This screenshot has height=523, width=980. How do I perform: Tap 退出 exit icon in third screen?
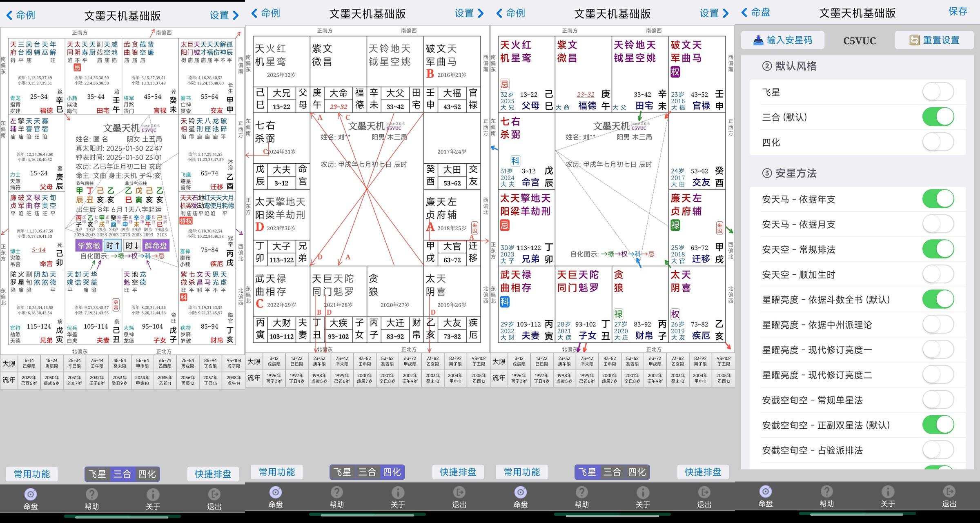[x=704, y=492]
